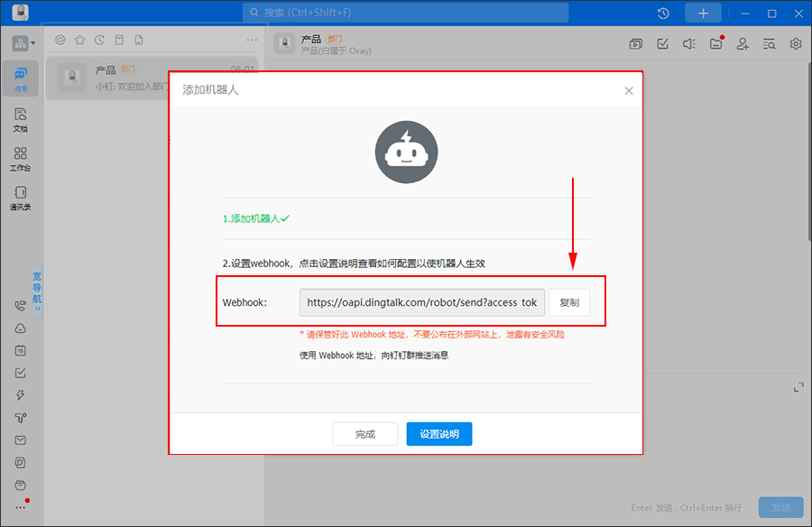Screen dimensions: 812x527
Task: Close the 添加机器人 dialog
Action: (629, 91)
